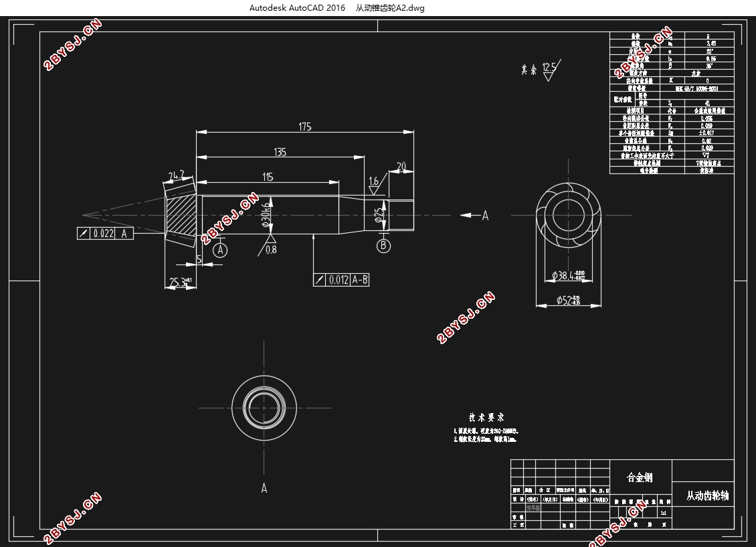Click the 20 dimension at shaft end
Screen dimensions: 756x547
coord(401,167)
